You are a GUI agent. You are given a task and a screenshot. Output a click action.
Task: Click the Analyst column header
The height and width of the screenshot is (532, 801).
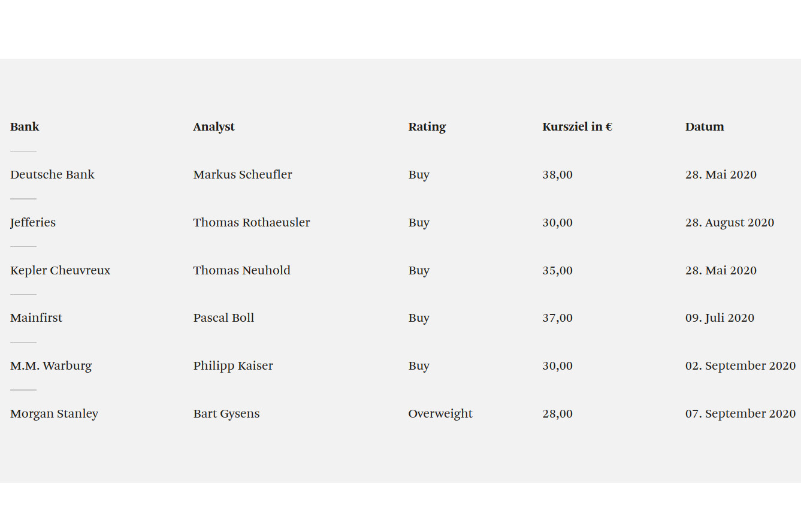coord(214,126)
